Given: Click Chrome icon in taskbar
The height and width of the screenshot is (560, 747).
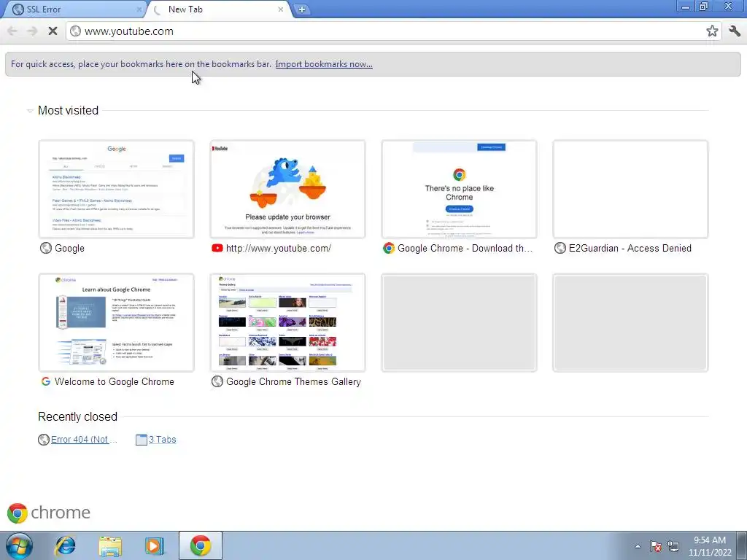Looking at the screenshot, I should 201,545.
